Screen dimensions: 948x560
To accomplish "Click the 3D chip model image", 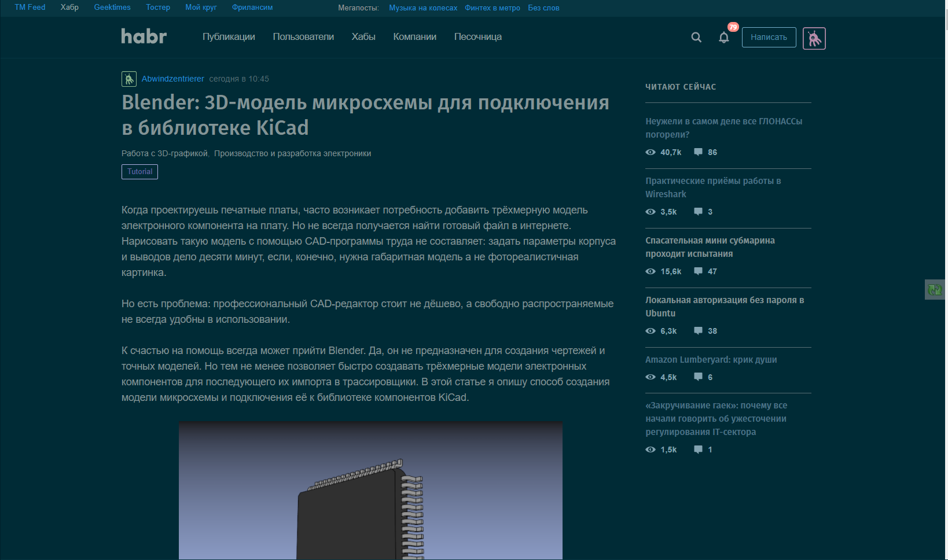I will pos(371,498).
